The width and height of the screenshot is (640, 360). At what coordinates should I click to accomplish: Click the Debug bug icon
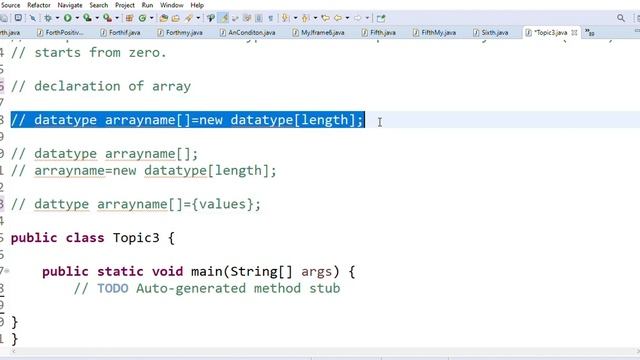pyautogui.click(x=48, y=18)
